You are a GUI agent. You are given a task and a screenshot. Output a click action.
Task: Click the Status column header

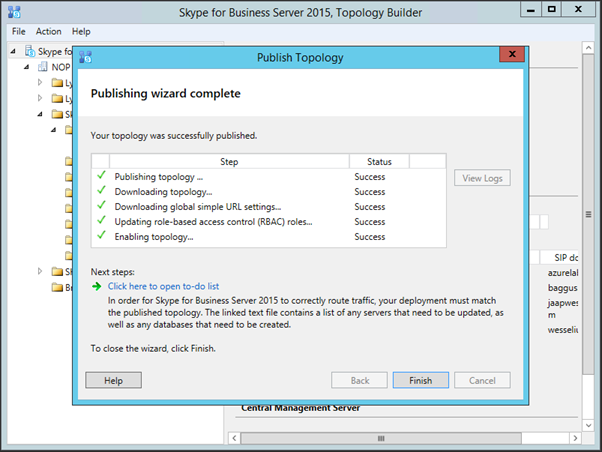point(379,161)
